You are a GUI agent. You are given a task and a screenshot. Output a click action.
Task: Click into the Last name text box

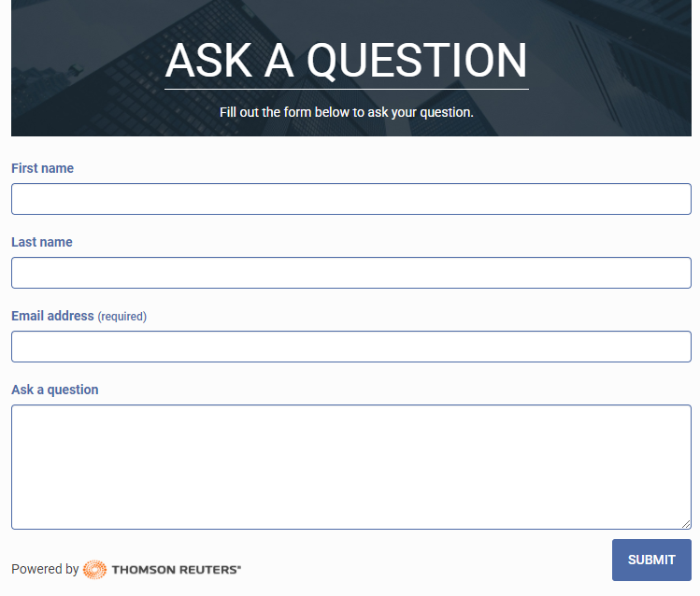(x=350, y=273)
